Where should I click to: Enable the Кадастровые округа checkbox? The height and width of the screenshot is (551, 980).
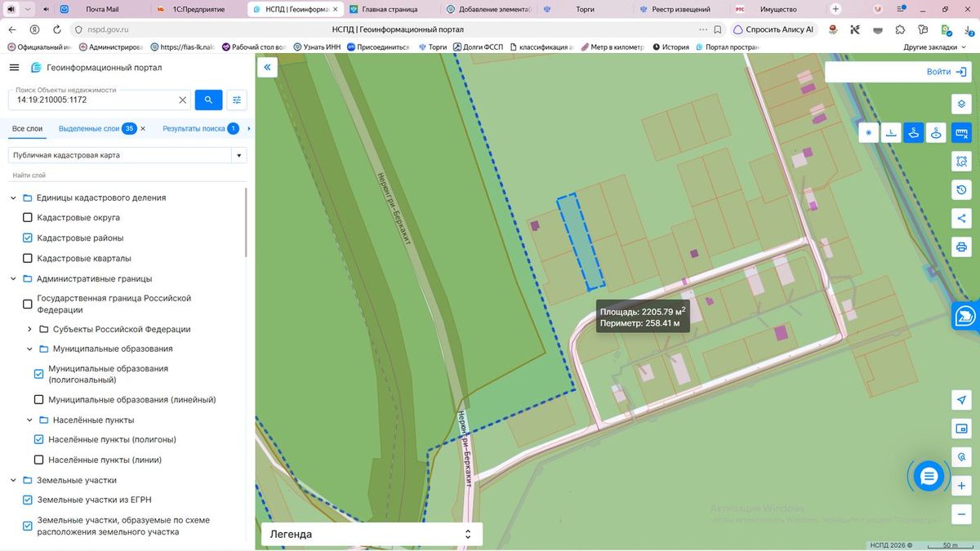pos(28,218)
